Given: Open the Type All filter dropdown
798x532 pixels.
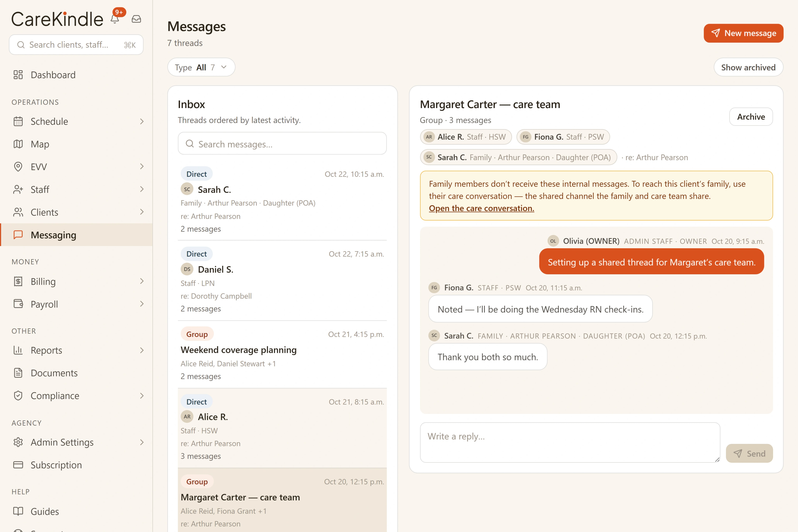Looking at the screenshot, I should pos(201,67).
